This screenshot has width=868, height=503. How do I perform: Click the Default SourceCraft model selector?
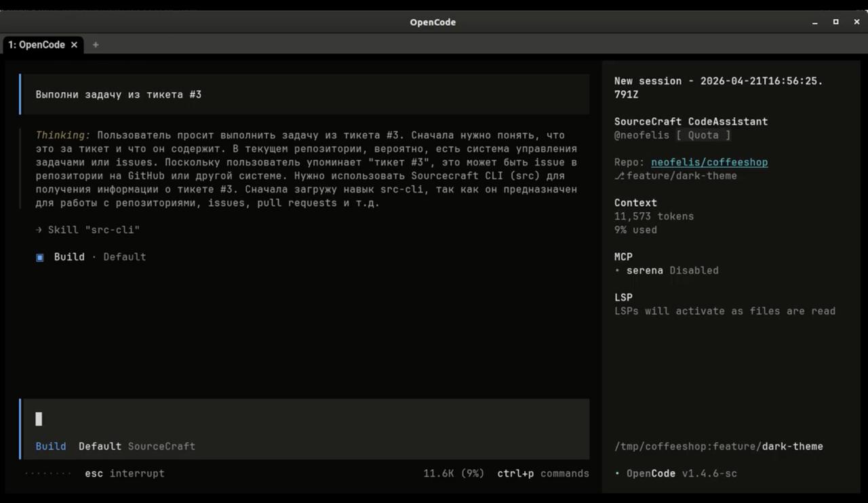click(136, 446)
